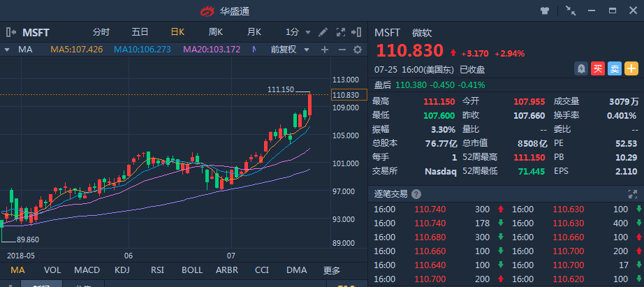
Task: Collapse the right panel with the arrow-bar icon
Action: tap(356, 32)
